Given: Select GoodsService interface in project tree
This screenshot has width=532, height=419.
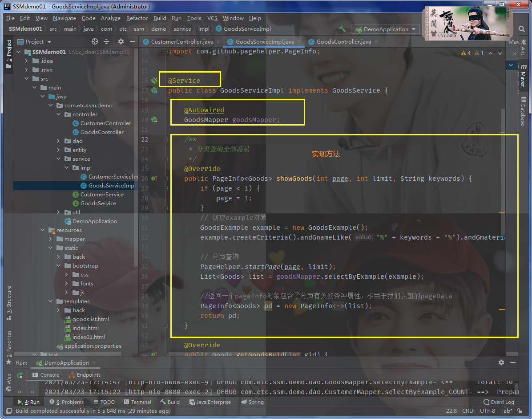Looking at the screenshot, I should point(94,203).
